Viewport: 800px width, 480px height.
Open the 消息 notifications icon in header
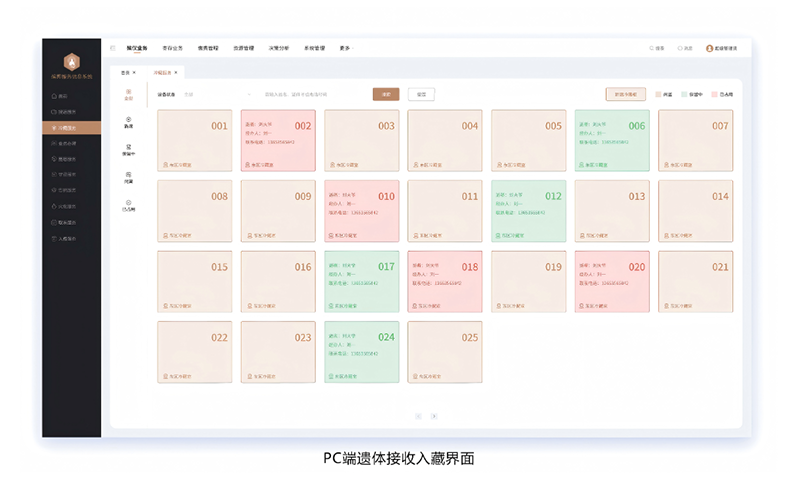click(680, 48)
